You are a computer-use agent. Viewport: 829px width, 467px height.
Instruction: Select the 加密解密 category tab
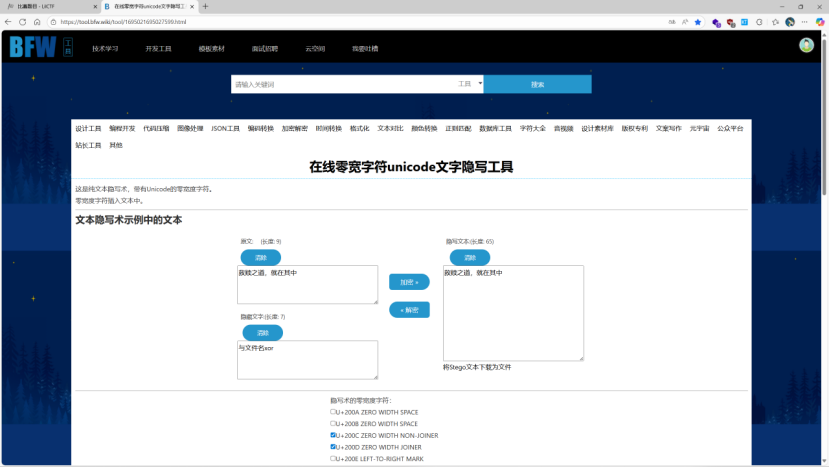(295, 129)
